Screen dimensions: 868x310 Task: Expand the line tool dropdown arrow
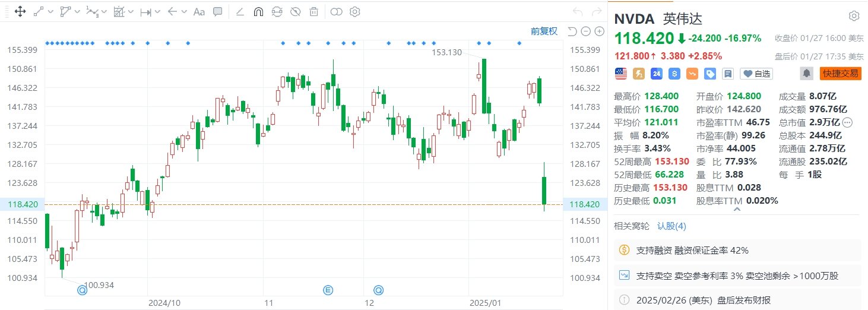coord(50,12)
